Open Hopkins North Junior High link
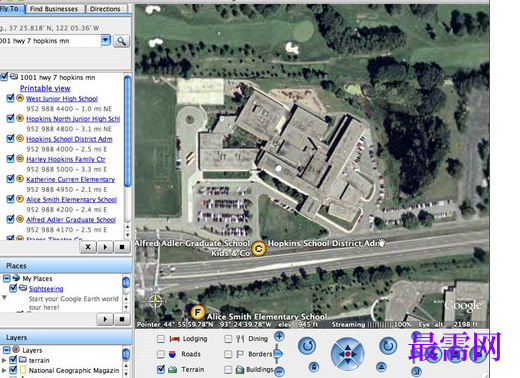 (x=73, y=119)
